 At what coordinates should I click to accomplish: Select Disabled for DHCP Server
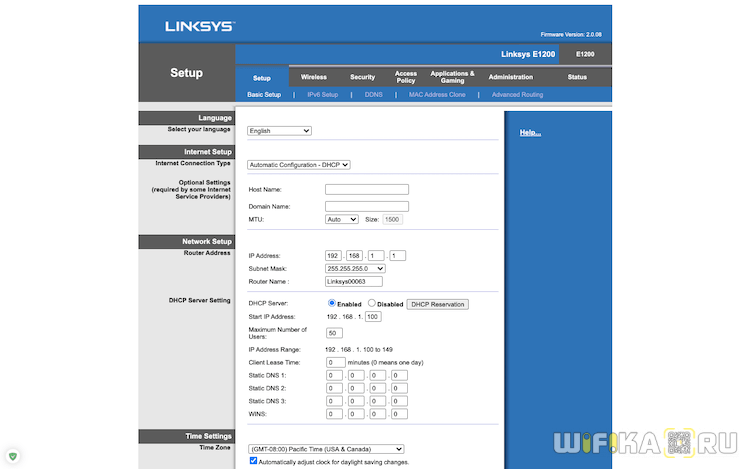point(371,303)
